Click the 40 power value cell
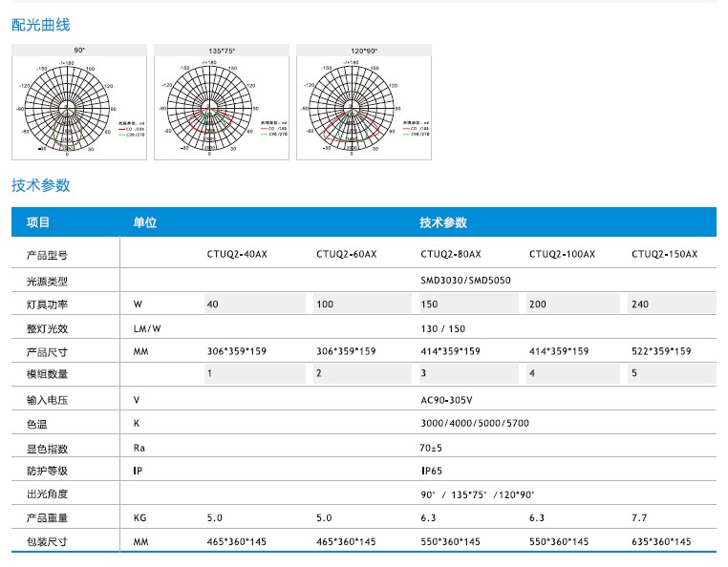This screenshot has width=728, height=567. pyautogui.click(x=255, y=304)
